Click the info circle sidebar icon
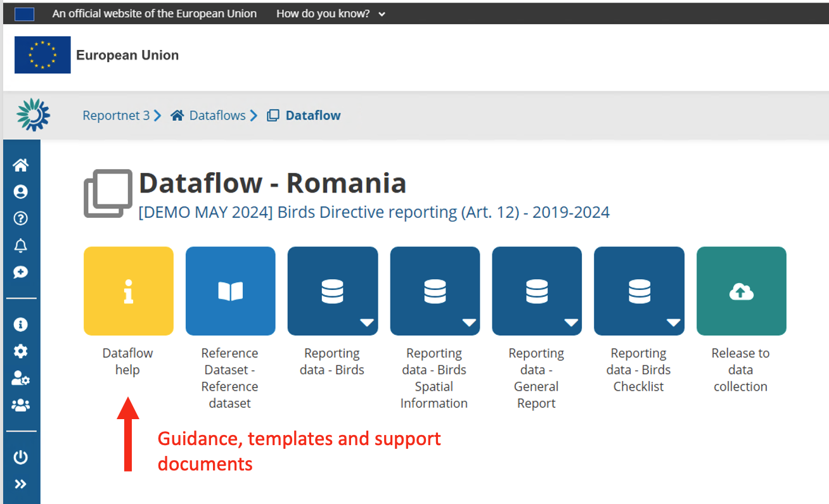 (21, 325)
